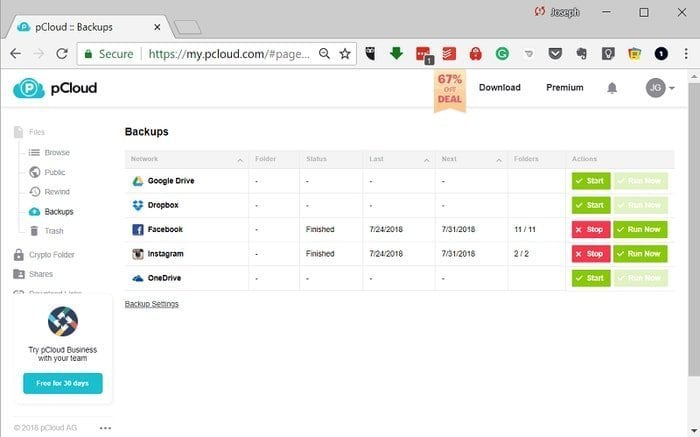The height and width of the screenshot is (437, 700).
Task: Open the Todoist extension icon
Action: (x=450, y=54)
